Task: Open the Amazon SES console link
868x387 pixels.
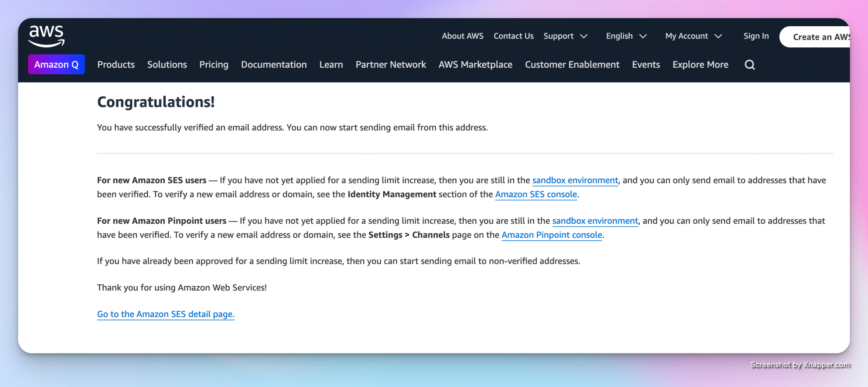Action: tap(536, 194)
